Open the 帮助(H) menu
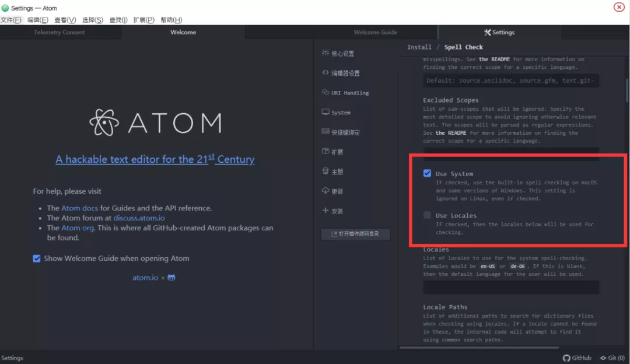630x364 pixels. click(x=171, y=20)
